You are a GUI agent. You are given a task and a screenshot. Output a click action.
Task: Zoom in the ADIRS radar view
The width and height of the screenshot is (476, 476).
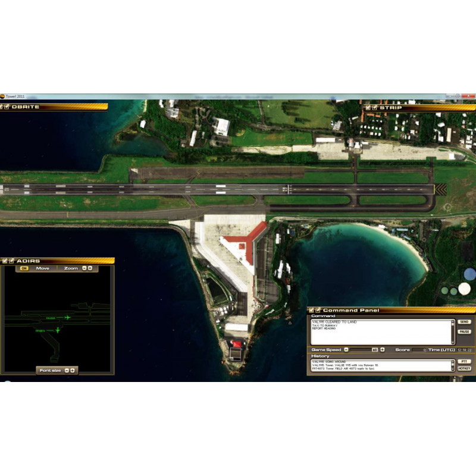[x=90, y=268]
